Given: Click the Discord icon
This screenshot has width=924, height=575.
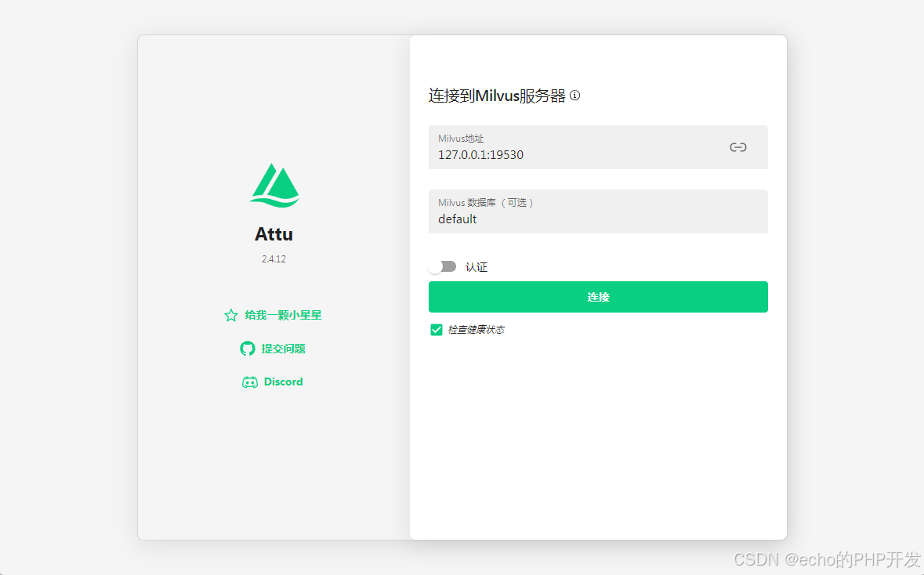Looking at the screenshot, I should [250, 382].
